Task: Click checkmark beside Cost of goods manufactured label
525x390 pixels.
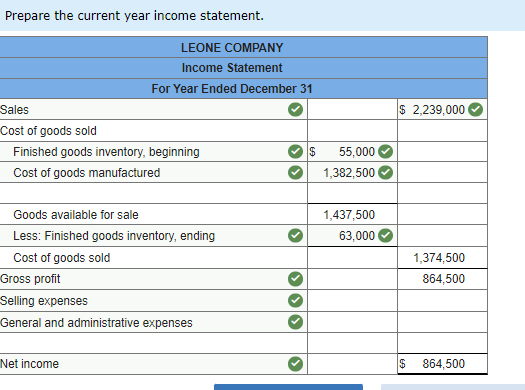Action: [295, 172]
